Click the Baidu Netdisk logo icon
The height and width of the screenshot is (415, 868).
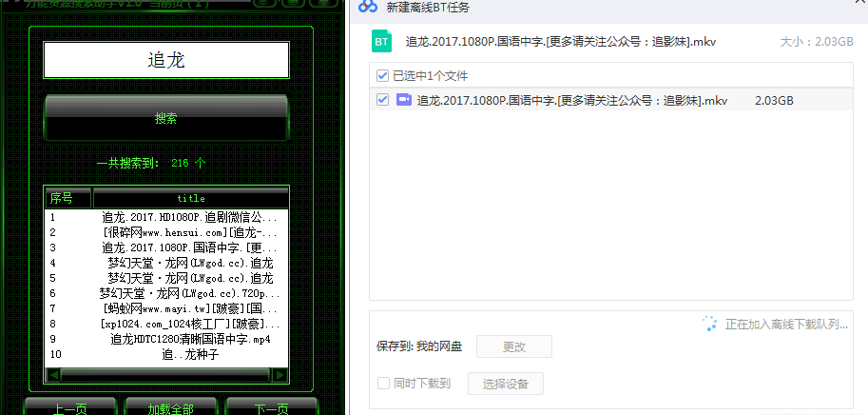coord(368,7)
